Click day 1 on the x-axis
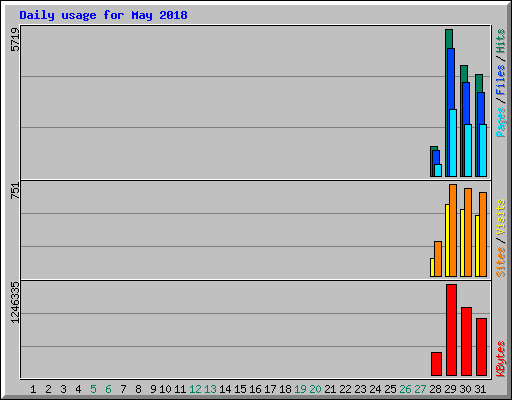 33,389
